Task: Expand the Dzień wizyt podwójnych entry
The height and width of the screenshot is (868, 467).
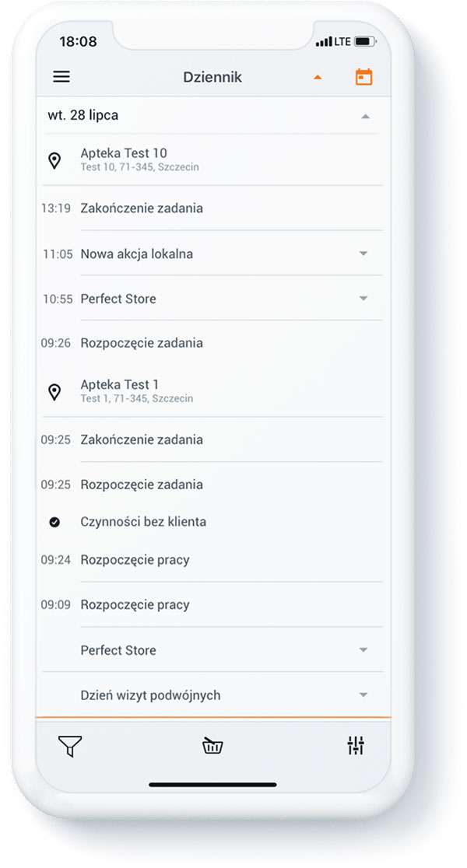Action: pos(363,695)
